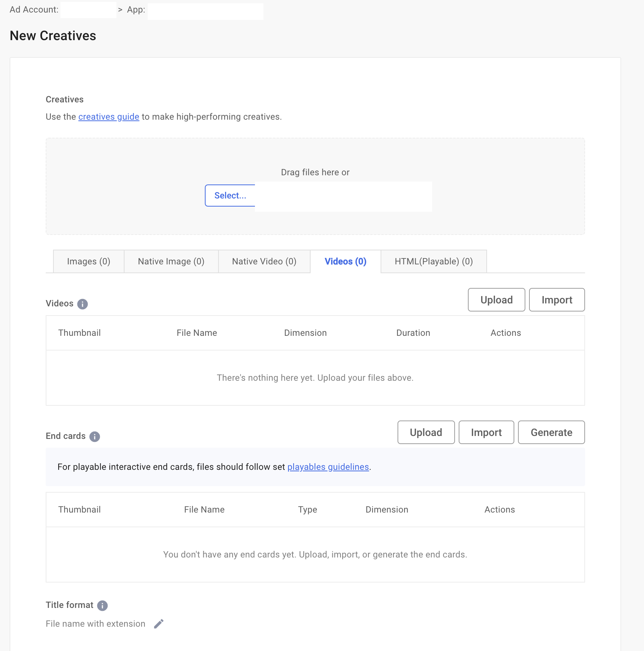The height and width of the screenshot is (651, 644).
Task: Click the Title format info icon
Action: [102, 606]
